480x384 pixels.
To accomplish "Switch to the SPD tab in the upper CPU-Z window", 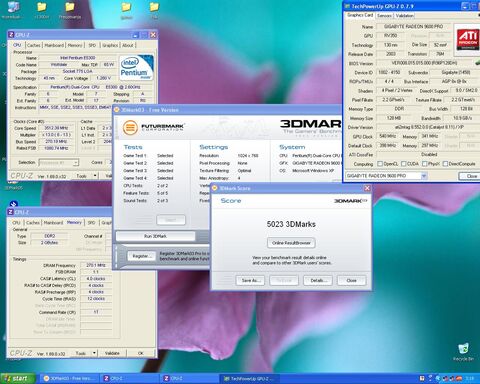I will coord(92,45).
